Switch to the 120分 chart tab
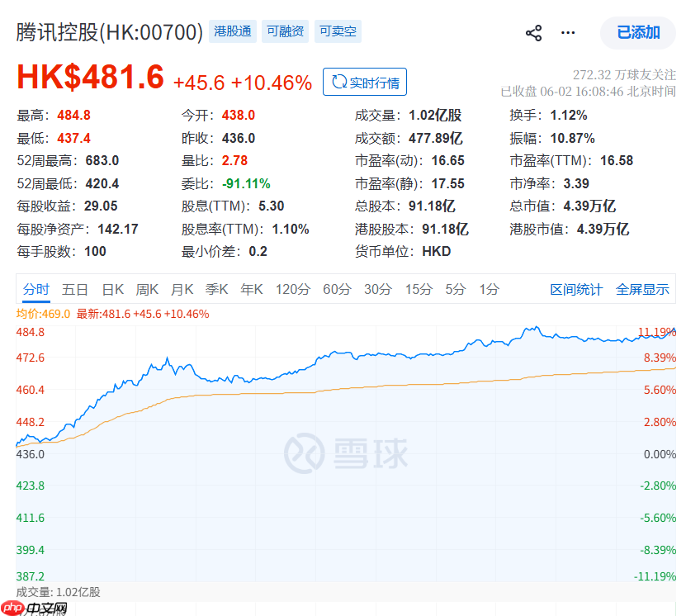The height and width of the screenshot is (616, 686). (x=293, y=289)
